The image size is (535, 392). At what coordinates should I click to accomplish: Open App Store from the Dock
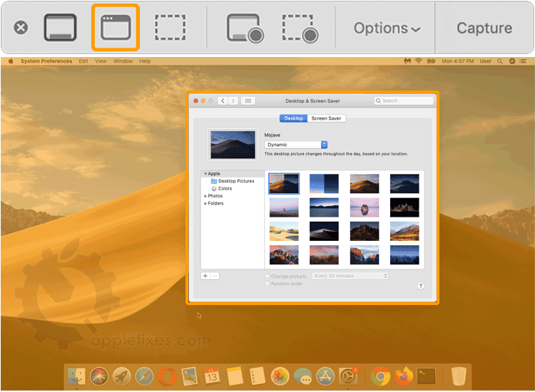[325, 376]
